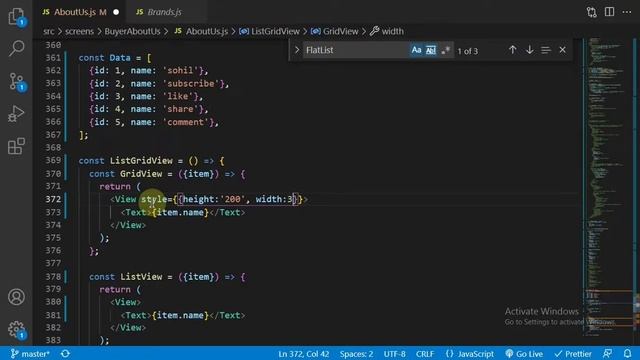Click line number 369 in gutter
This screenshot has width=640, height=360.
point(53,160)
